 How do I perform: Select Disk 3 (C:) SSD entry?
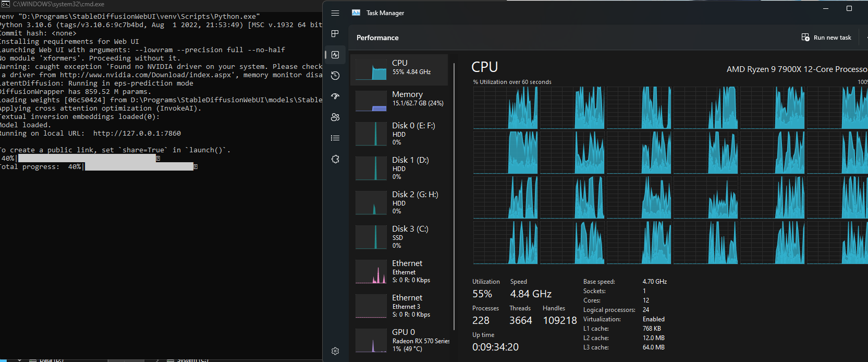(399, 237)
